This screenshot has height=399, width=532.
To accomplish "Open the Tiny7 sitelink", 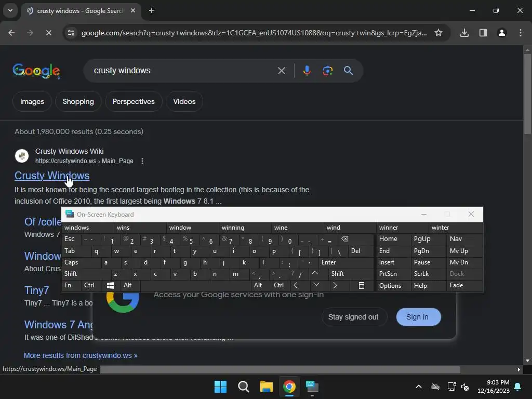I will pos(37,290).
